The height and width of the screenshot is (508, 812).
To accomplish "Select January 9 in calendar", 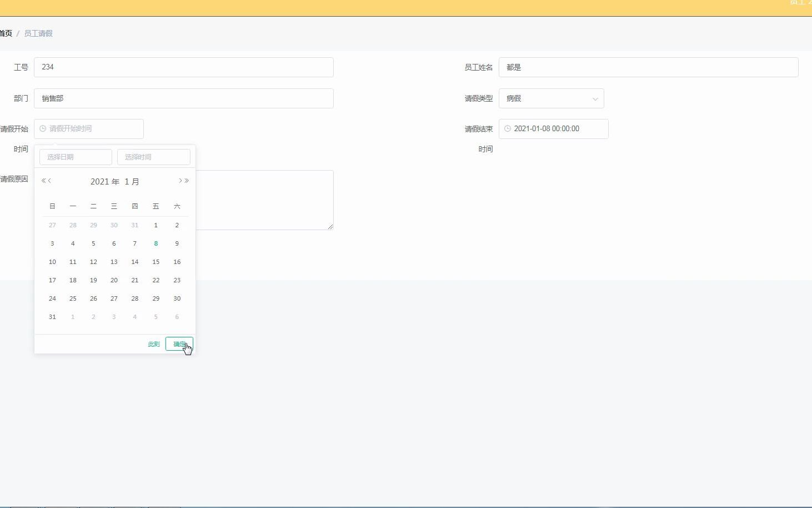I will pos(177,243).
